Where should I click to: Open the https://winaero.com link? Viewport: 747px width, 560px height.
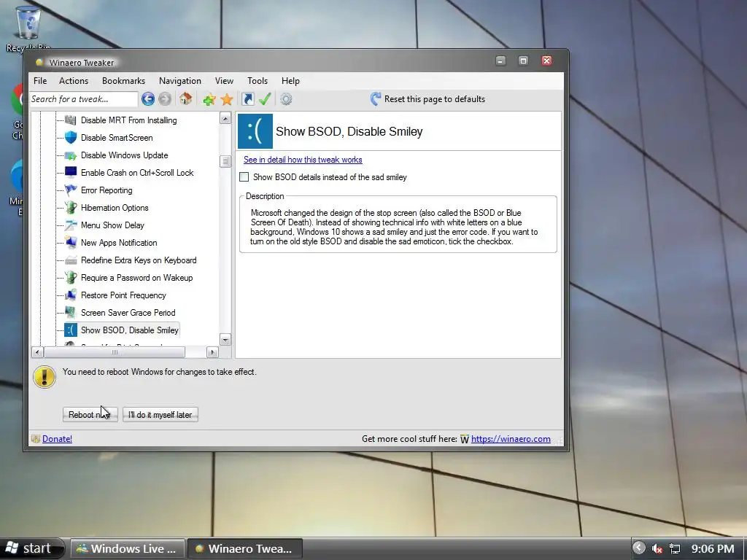point(511,439)
